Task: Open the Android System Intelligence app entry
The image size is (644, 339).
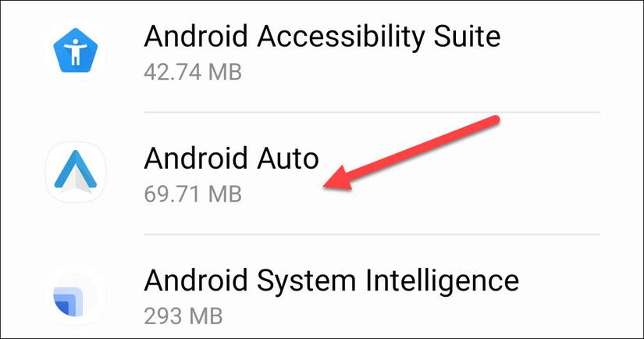Action: coord(322,287)
